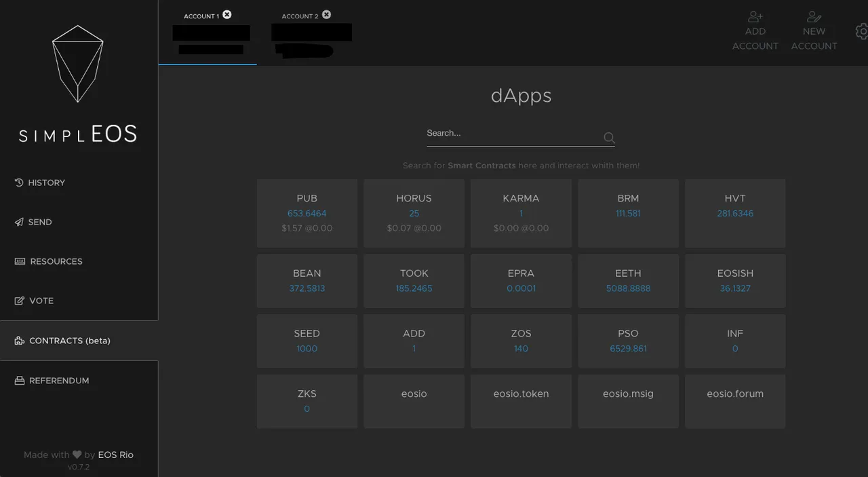The height and width of the screenshot is (477, 868).
Task: Open the ZOS token card
Action: pos(521,341)
